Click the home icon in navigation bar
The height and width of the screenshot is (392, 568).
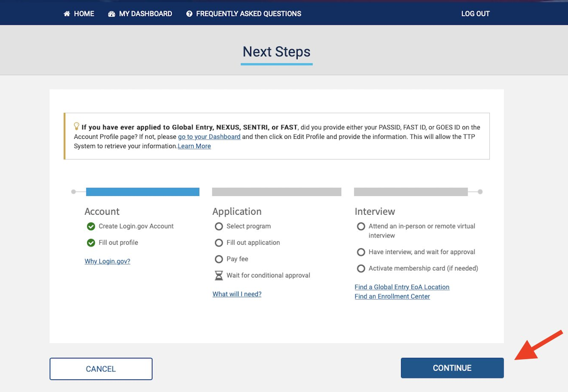click(67, 14)
